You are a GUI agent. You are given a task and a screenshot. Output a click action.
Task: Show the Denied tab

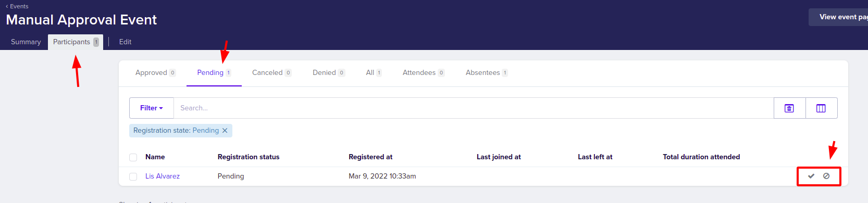click(x=329, y=72)
